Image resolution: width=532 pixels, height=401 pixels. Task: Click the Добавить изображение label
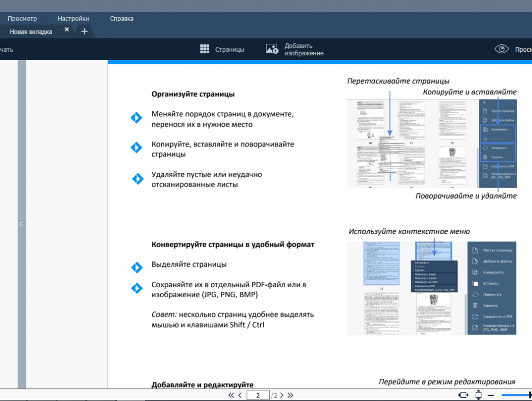pos(304,49)
